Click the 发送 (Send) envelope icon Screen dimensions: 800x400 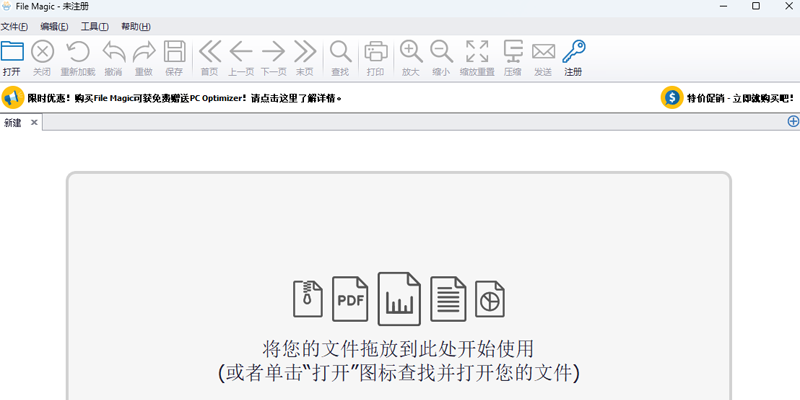point(543,52)
